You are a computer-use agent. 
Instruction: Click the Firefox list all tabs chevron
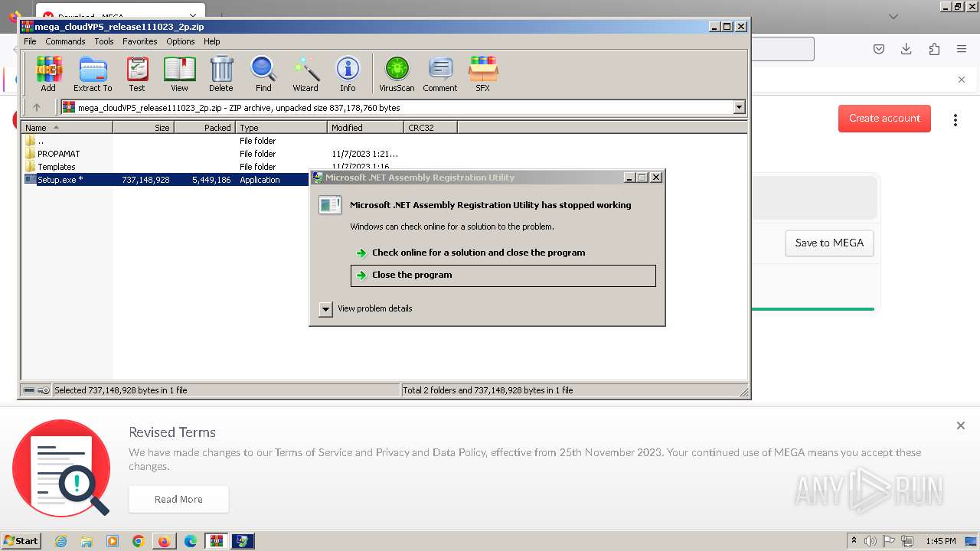[893, 16]
